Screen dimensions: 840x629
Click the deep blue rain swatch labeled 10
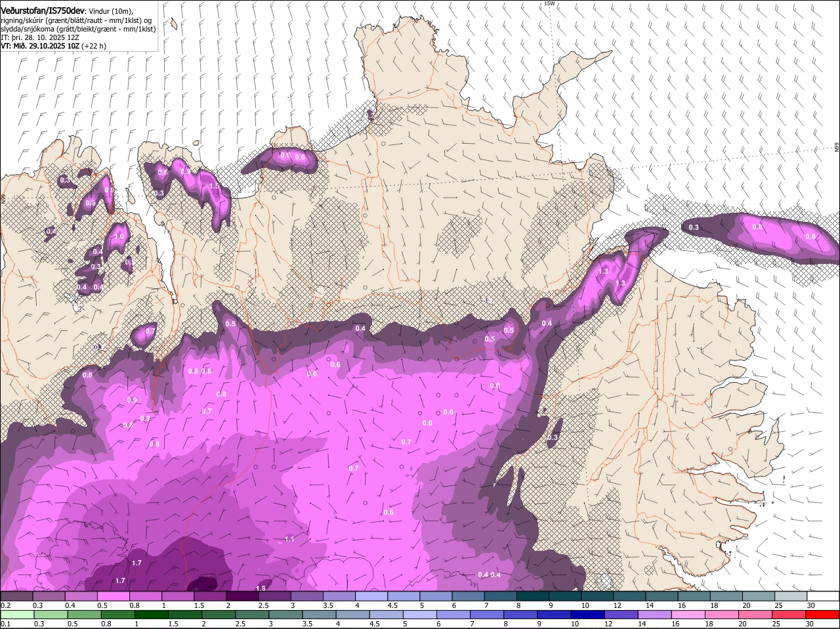pyautogui.click(x=587, y=614)
